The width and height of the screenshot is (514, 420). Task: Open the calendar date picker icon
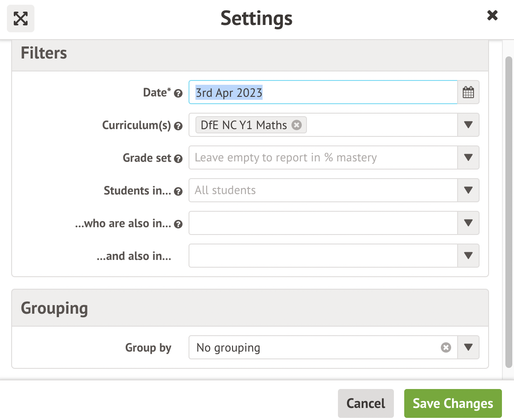pyautogui.click(x=468, y=92)
